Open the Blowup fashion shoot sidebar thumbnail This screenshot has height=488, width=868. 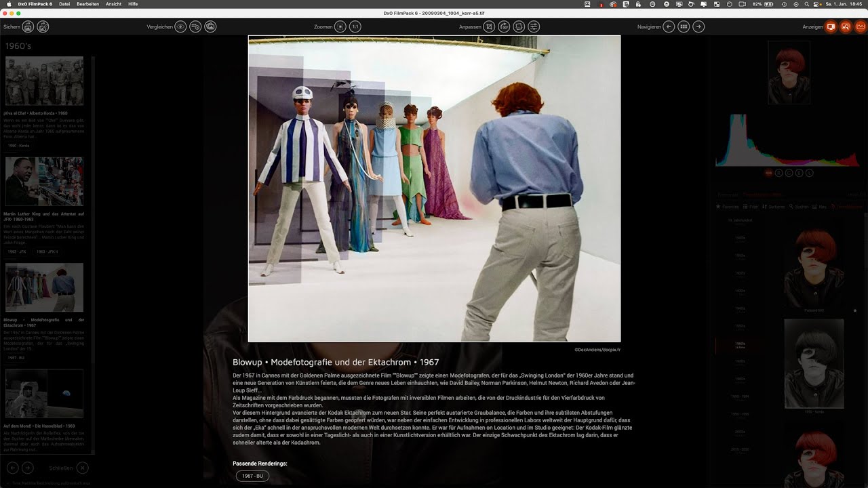[x=44, y=287]
